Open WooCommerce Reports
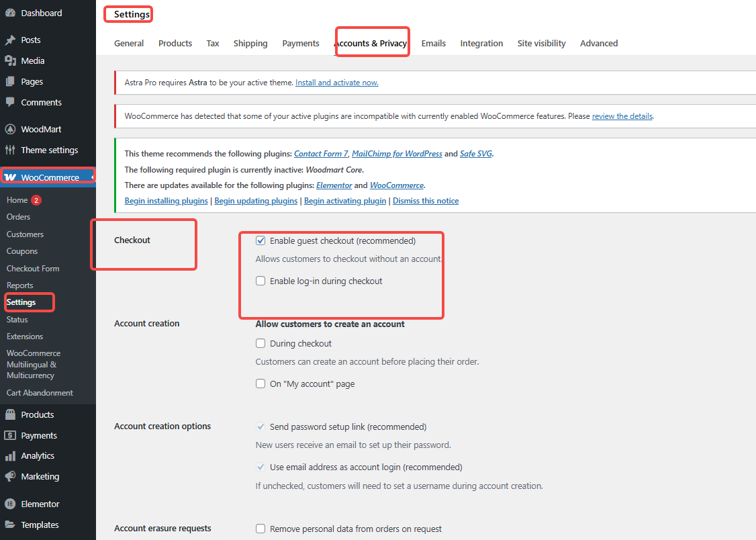756x540 pixels. tap(19, 285)
